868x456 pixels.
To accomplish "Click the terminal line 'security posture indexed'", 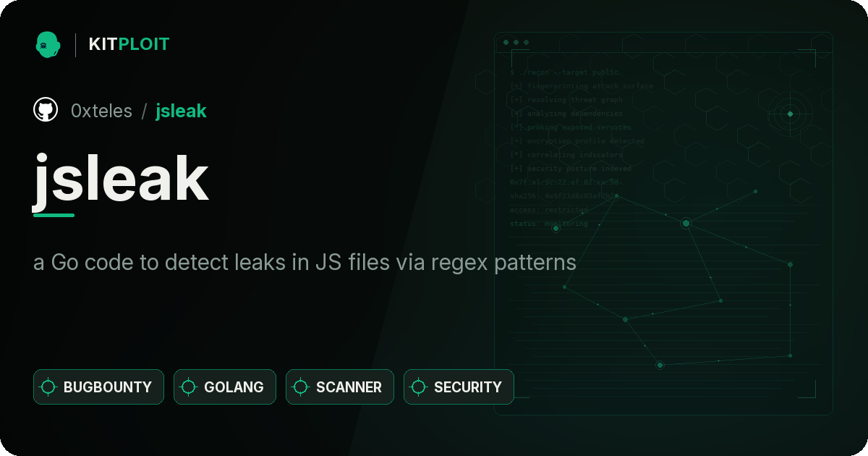I will click(x=570, y=169).
